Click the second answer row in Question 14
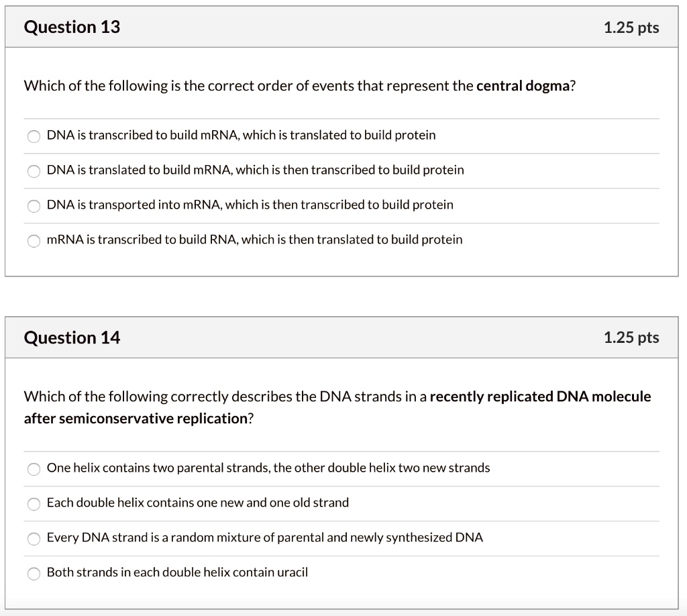 (x=197, y=503)
